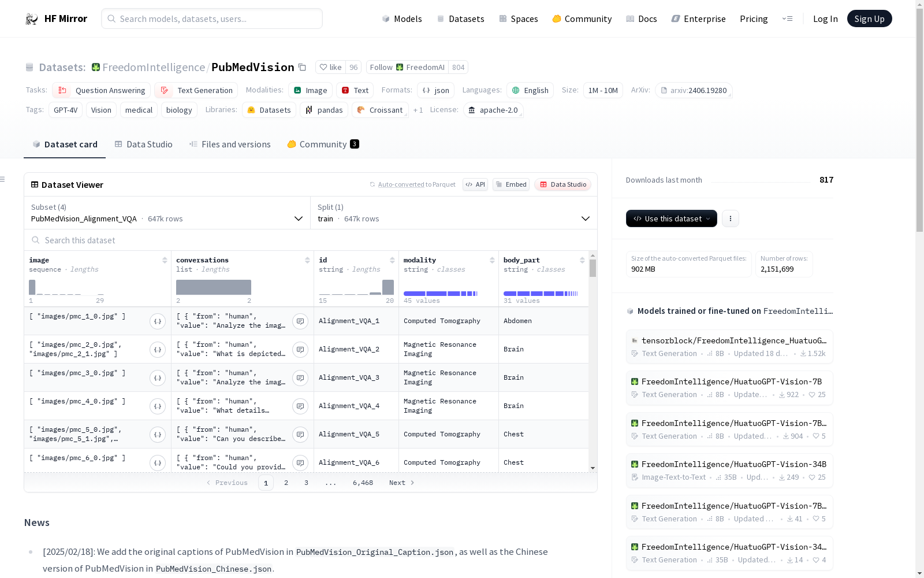
Task: Click the search models, datasets, users field
Action: coord(212,18)
